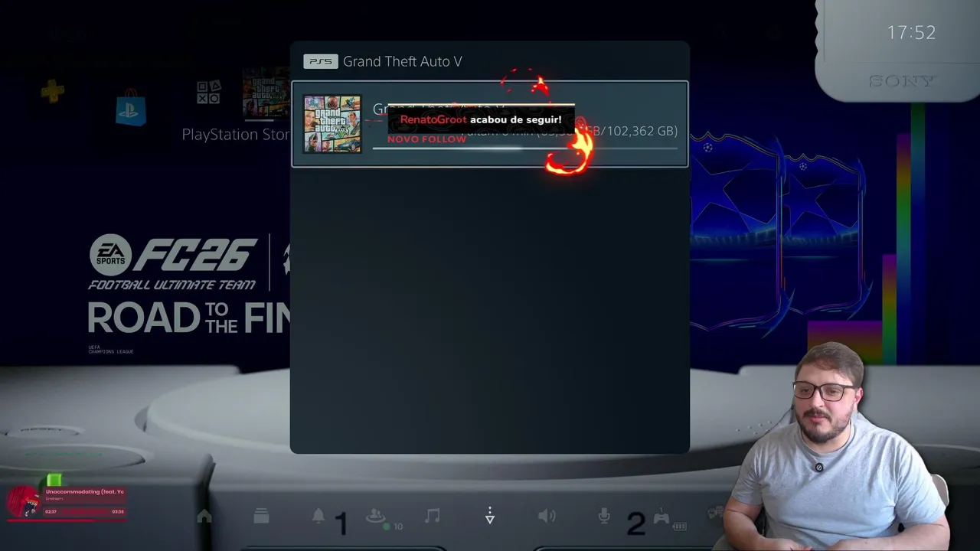Open Sound speaker icon
This screenshot has height=551, width=980.
[x=547, y=517]
